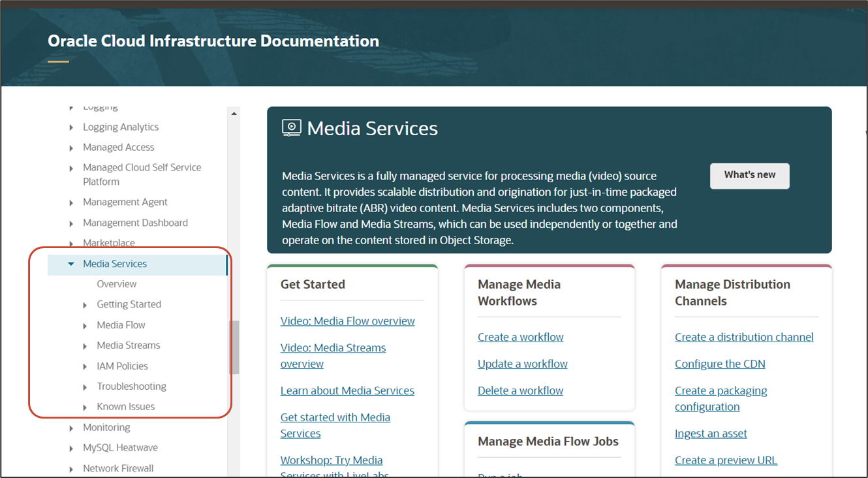This screenshot has width=868, height=478.
Task: Open the Configure the CDN link
Action: [720, 364]
